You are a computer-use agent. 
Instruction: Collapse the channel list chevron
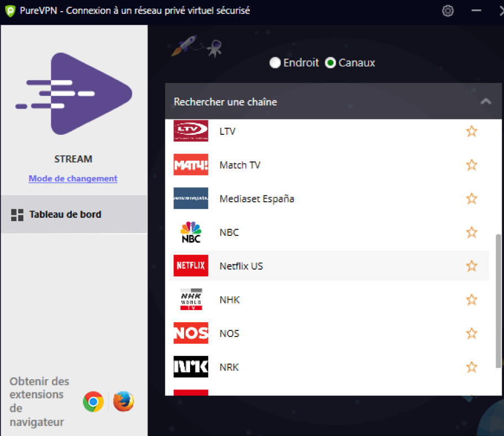point(486,102)
